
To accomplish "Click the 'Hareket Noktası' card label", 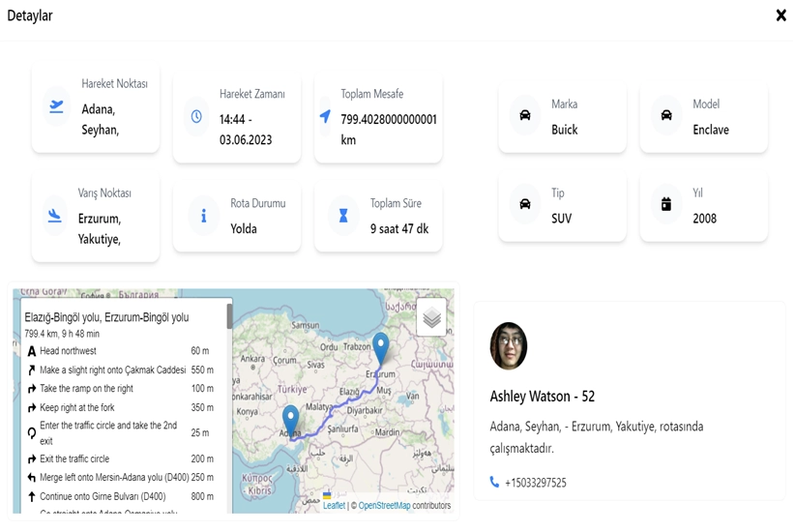I will click(114, 84).
